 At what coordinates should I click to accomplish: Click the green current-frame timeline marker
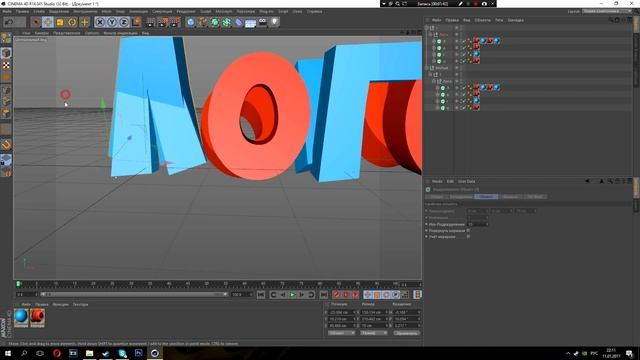18,284
